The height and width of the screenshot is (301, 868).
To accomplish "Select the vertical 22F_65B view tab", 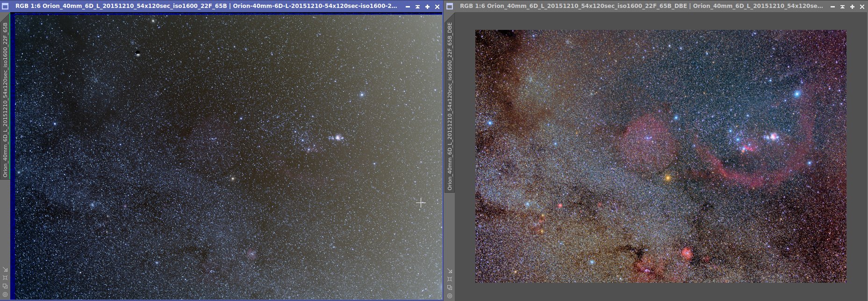I will (x=5, y=100).
